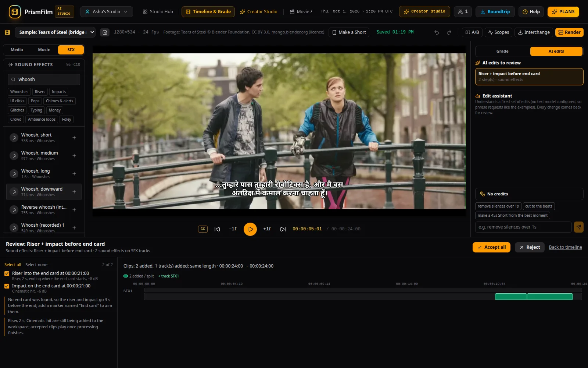Click the orange play button
The image size is (588, 368).
point(250,229)
